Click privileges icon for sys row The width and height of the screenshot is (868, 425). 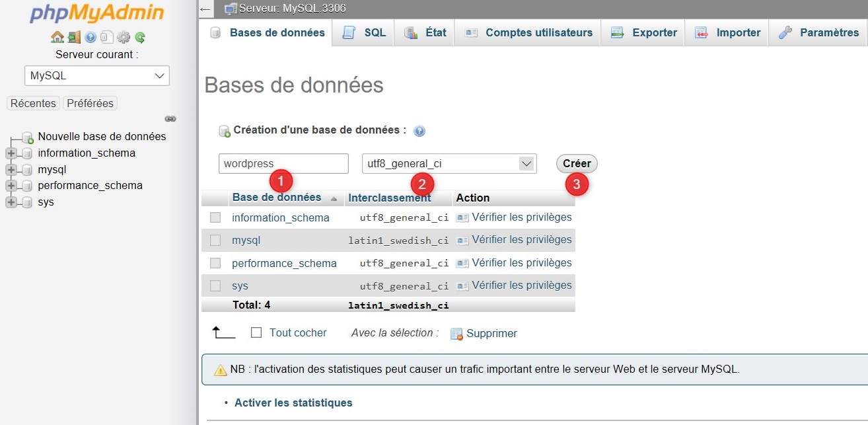click(x=462, y=286)
